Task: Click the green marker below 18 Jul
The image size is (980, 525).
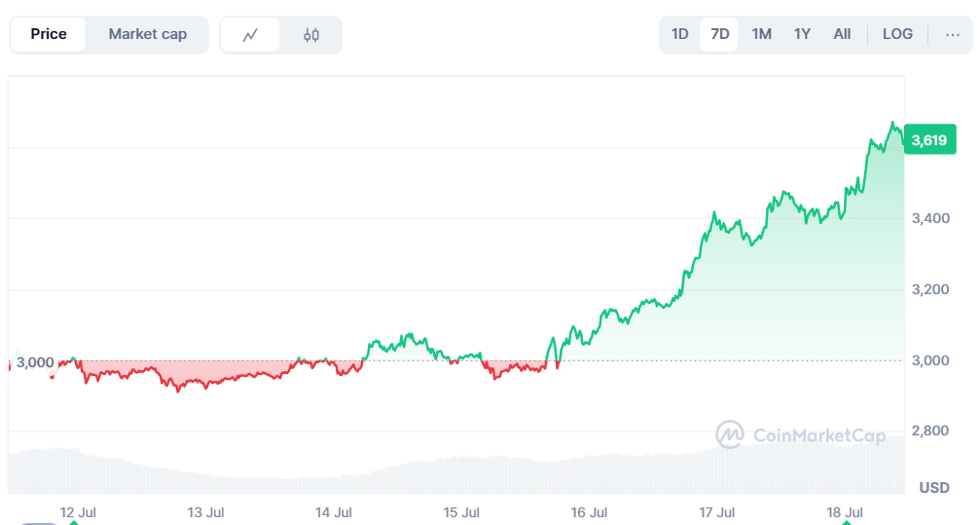Action: (846, 523)
